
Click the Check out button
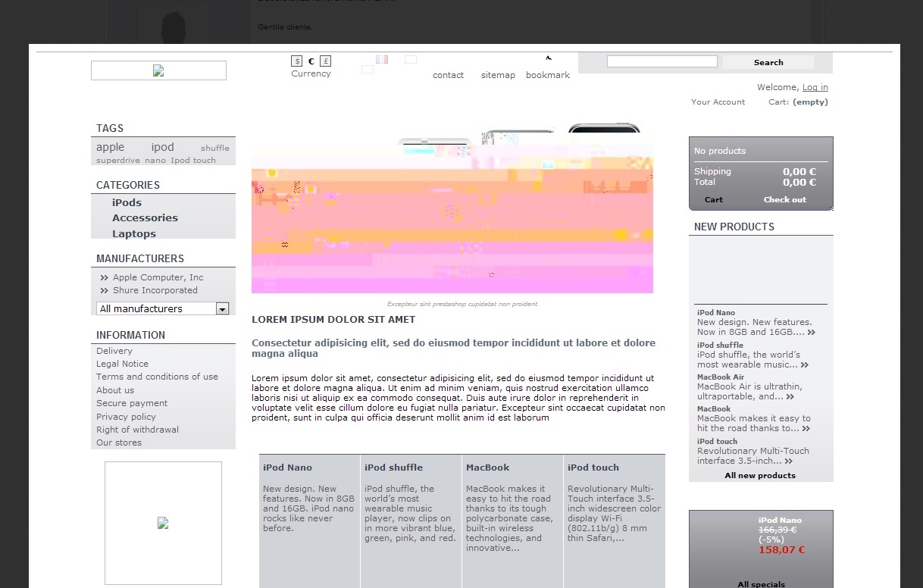point(785,200)
